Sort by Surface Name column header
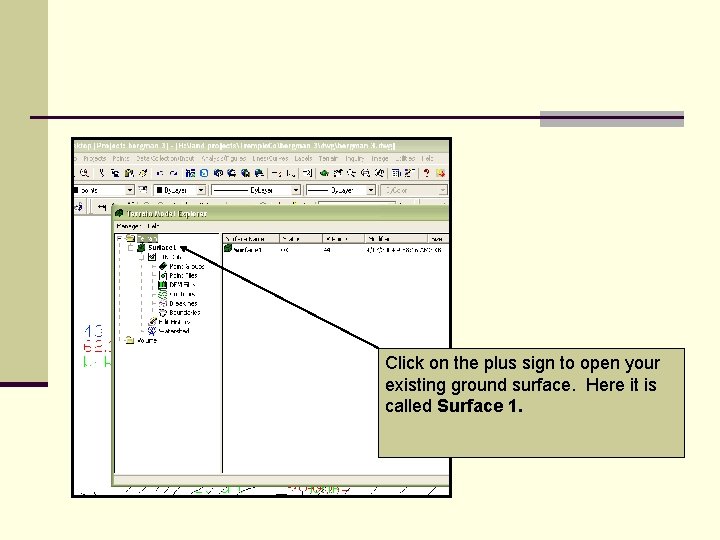 click(x=251, y=239)
